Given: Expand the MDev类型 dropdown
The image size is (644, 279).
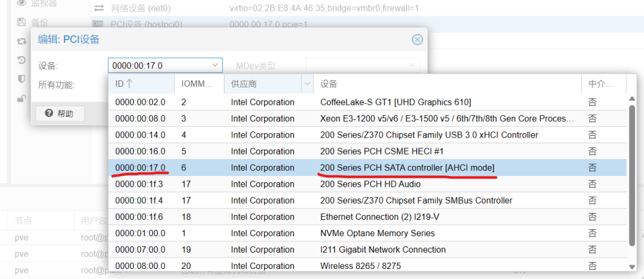Looking at the screenshot, I should pyautogui.click(x=413, y=65).
